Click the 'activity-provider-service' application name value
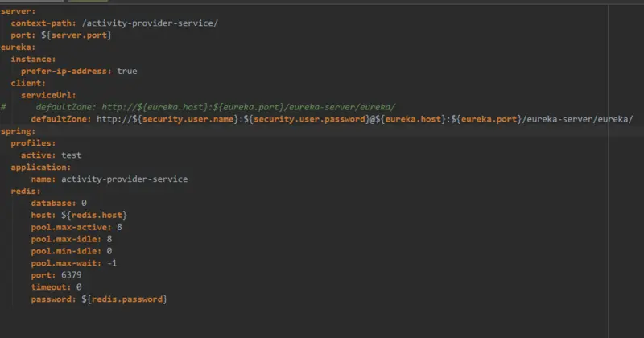The height and width of the screenshot is (338, 644). click(125, 179)
